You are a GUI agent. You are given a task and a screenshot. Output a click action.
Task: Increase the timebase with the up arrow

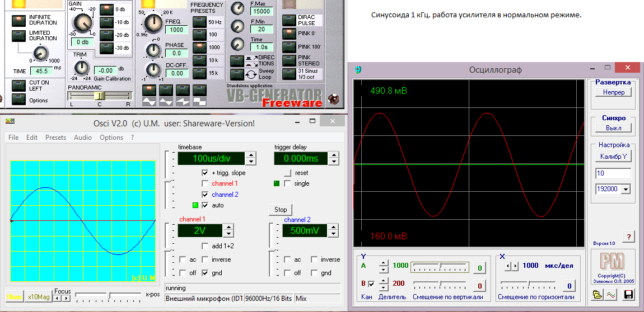[251, 155]
